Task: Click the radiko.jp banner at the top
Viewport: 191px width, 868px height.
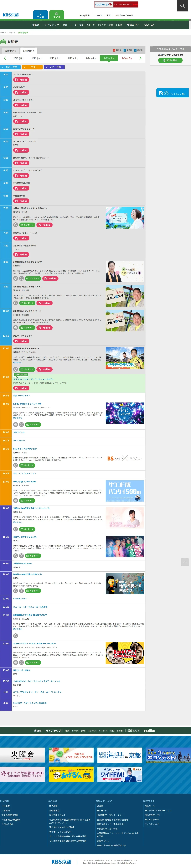Action: point(116,4)
